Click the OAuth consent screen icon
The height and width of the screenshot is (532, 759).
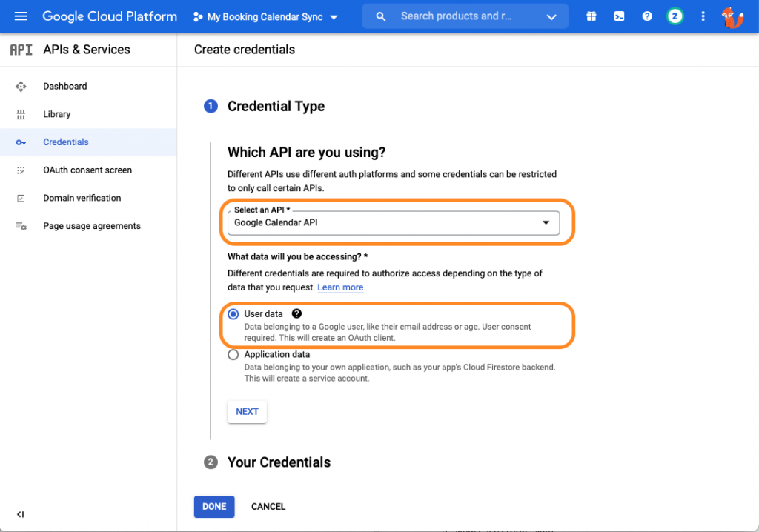(21, 170)
